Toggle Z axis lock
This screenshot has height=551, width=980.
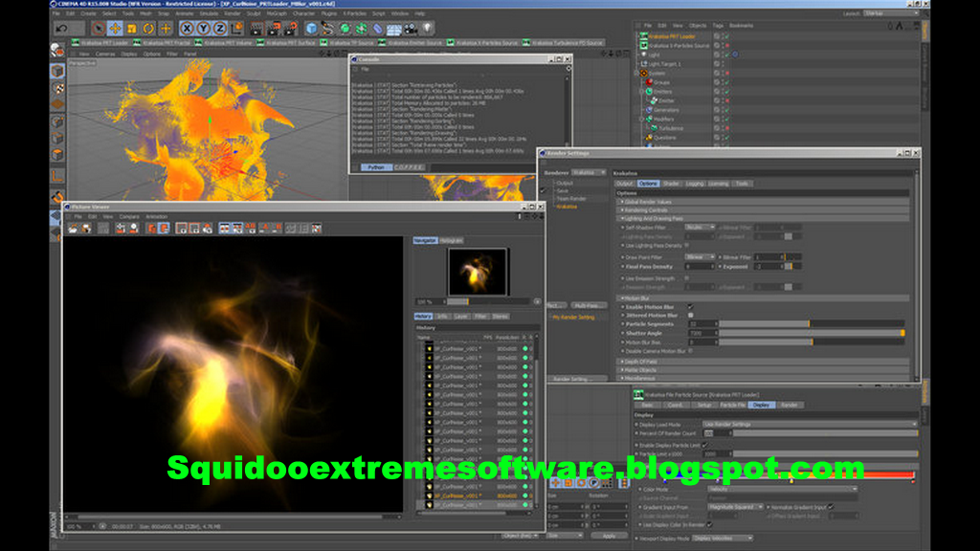[220, 28]
